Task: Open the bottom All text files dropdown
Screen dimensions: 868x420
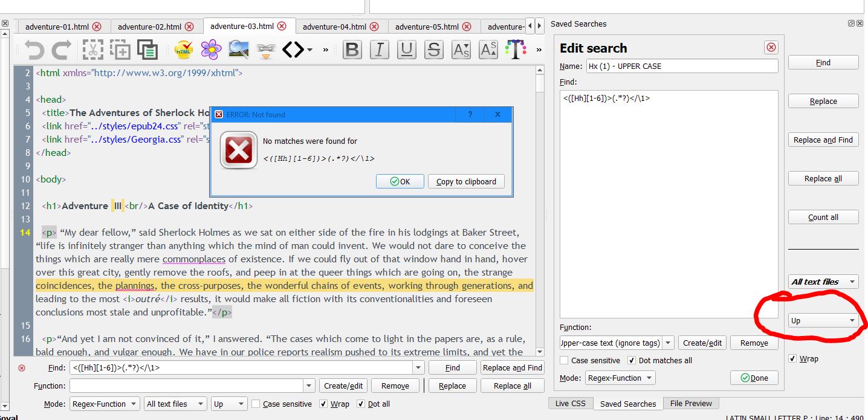Action: pos(175,404)
